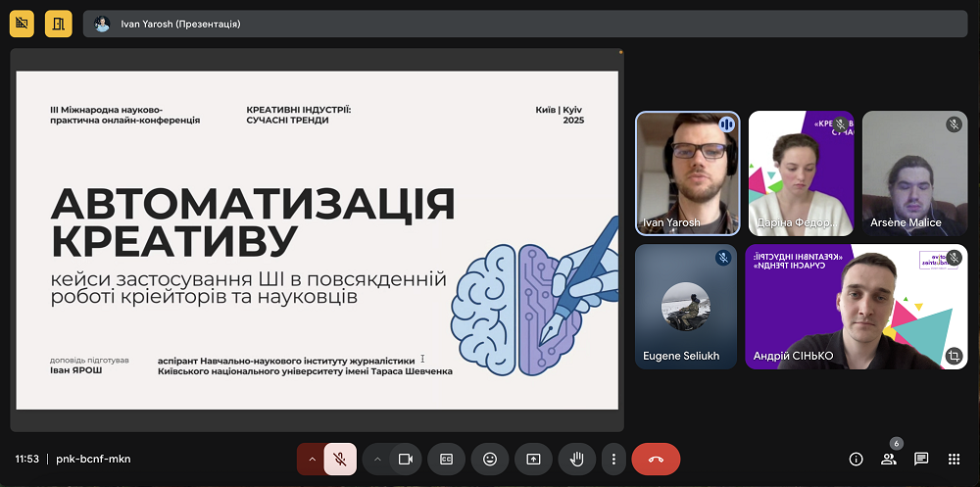Open the activities grid icon

(954, 459)
